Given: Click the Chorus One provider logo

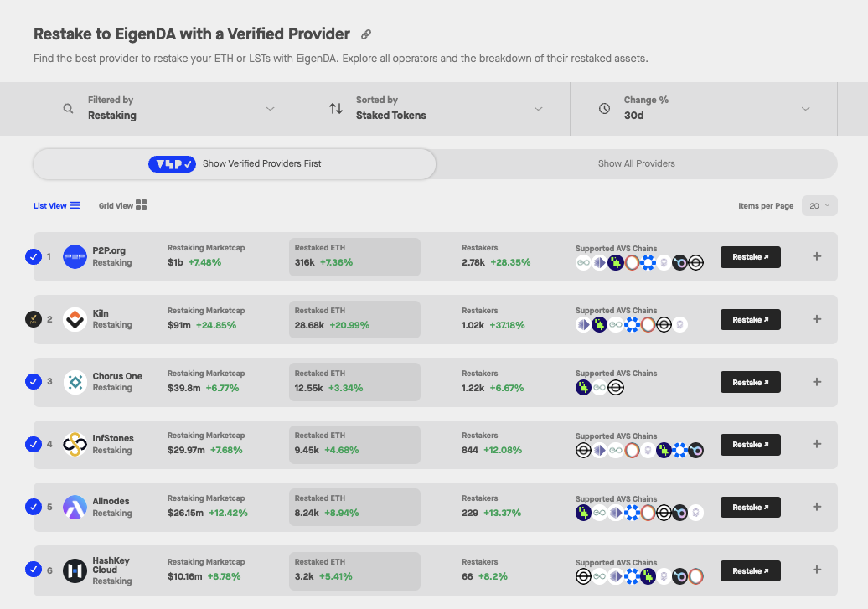Looking at the screenshot, I should (x=75, y=382).
